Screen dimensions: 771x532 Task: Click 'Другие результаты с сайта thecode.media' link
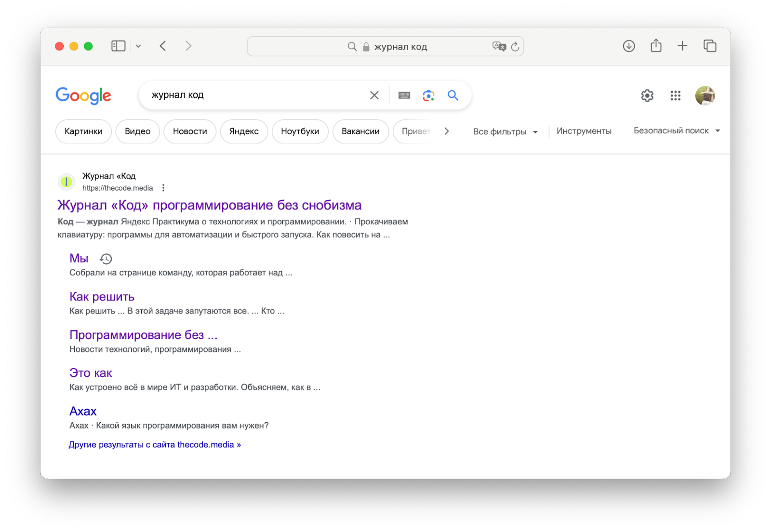[x=155, y=445]
